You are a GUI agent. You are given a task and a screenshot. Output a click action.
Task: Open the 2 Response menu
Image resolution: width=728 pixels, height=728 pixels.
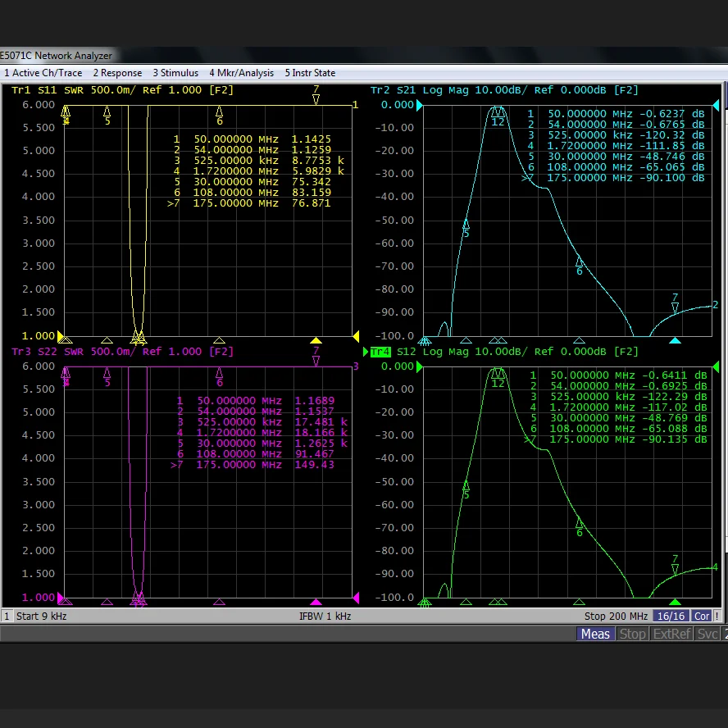coord(117,73)
